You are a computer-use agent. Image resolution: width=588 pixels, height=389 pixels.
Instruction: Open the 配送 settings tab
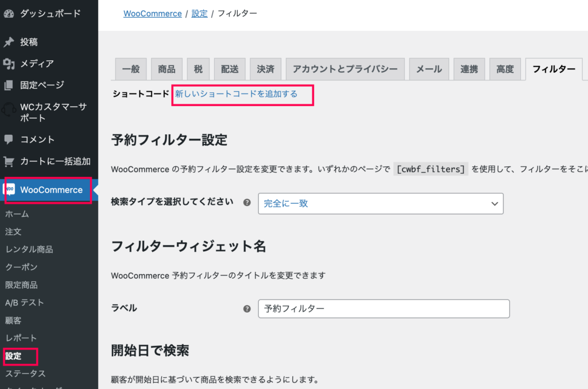(230, 69)
